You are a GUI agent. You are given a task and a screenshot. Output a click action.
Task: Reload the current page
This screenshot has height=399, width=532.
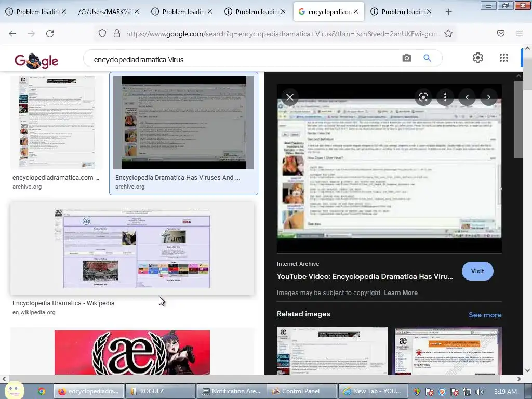(50, 34)
